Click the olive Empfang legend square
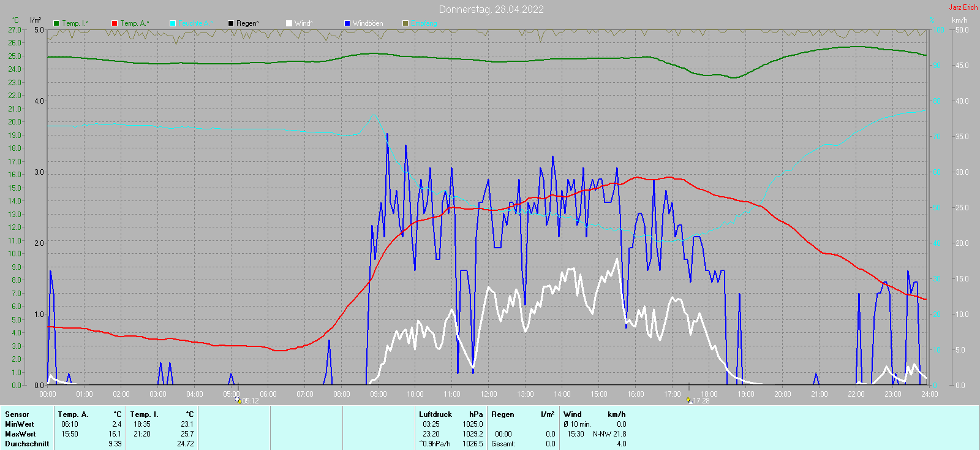 pyautogui.click(x=405, y=23)
